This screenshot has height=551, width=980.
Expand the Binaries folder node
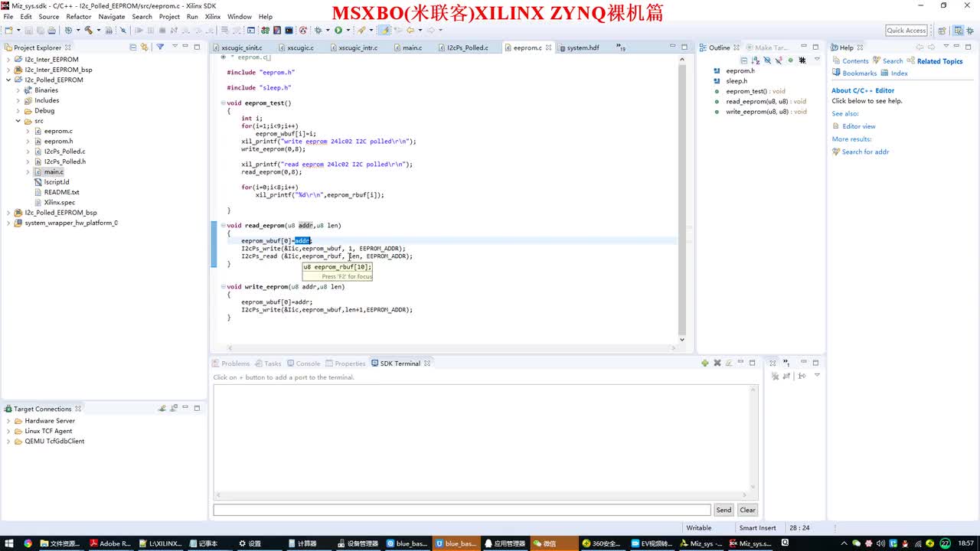coord(18,90)
